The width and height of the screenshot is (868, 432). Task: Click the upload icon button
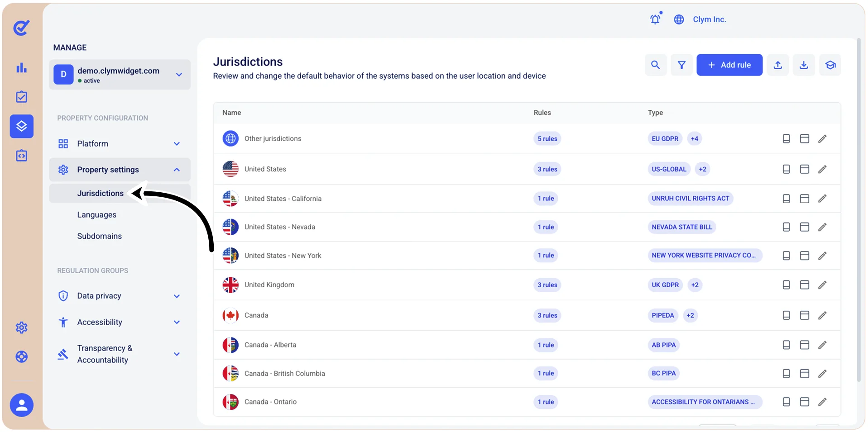(x=778, y=65)
